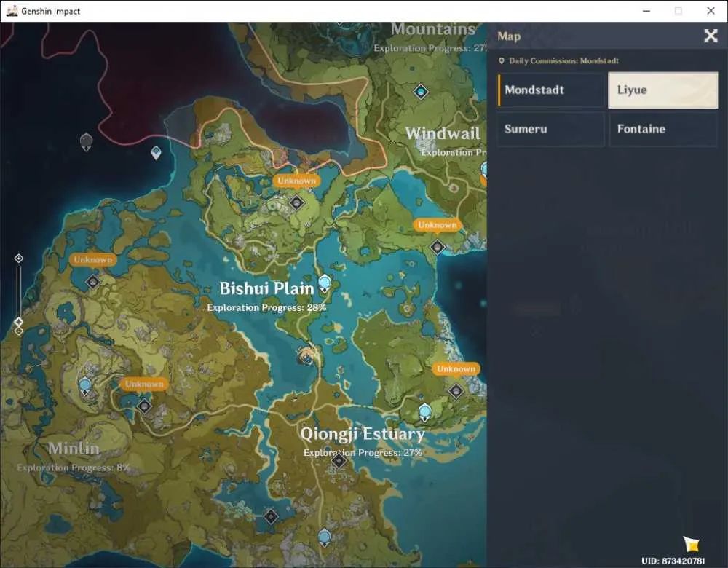728x568 pixels.
Task: Click the Exploration Progress: 28% text
Action: point(266,307)
